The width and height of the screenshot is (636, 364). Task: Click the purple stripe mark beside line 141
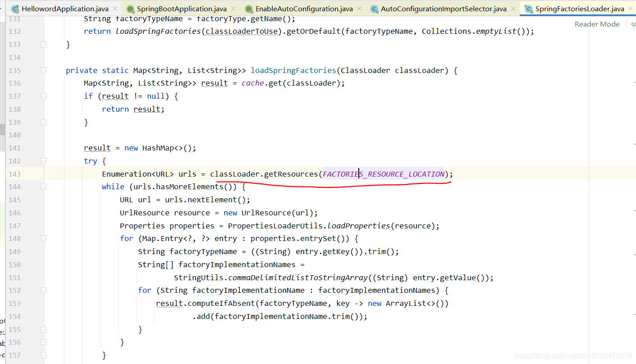[634, 144]
